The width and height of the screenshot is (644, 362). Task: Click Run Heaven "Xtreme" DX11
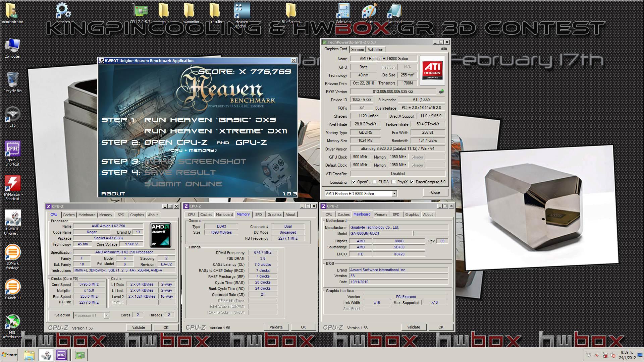pyautogui.click(x=216, y=131)
